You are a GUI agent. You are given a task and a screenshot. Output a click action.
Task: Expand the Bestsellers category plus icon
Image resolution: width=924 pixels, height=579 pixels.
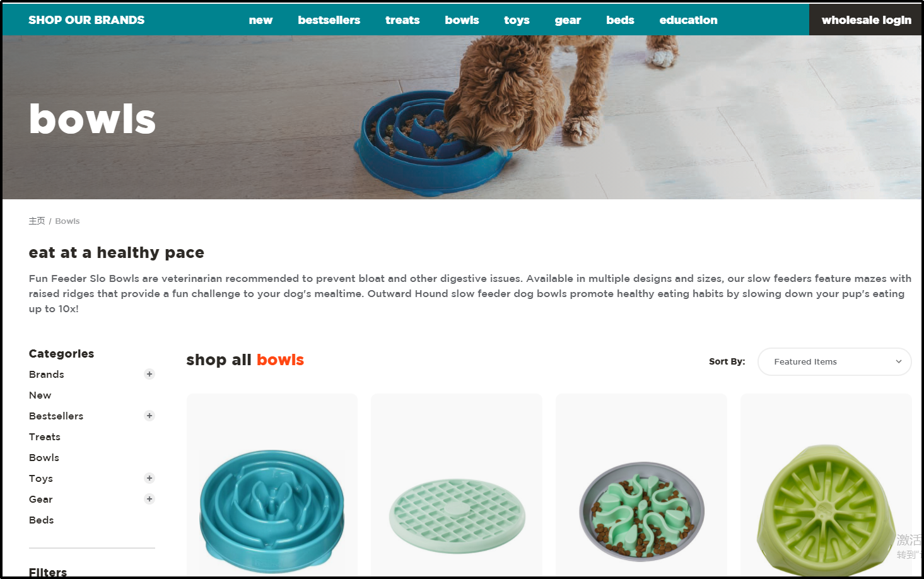pyautogui.click(x=149, y=416)
